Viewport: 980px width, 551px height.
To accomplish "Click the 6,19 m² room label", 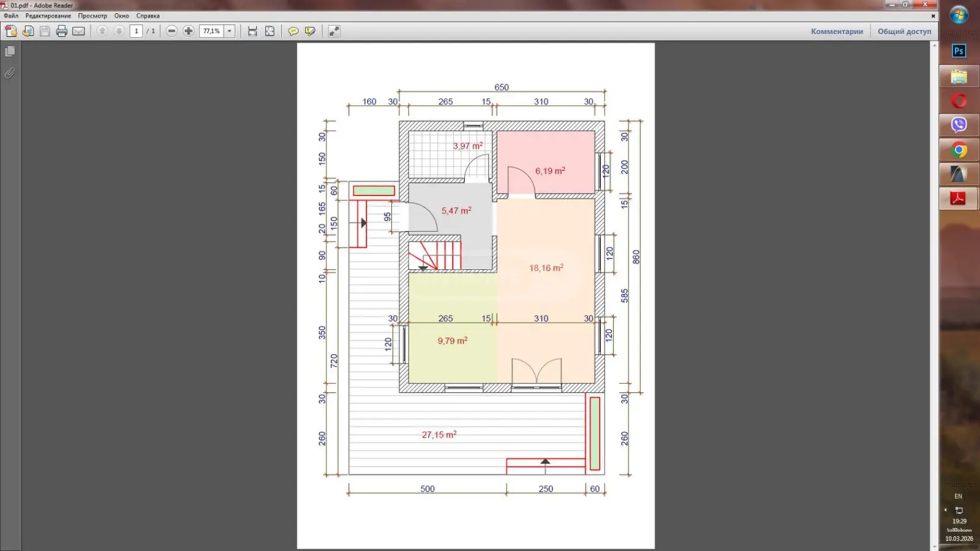I will point(550,171).
